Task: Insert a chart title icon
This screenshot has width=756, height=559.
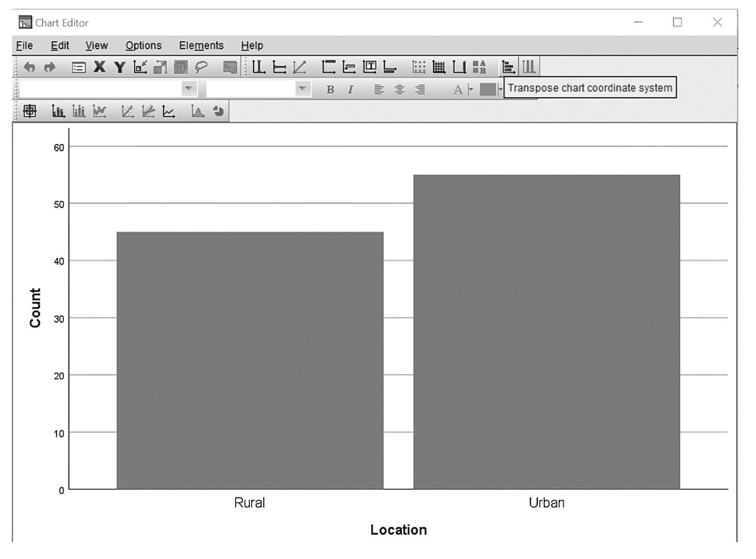Action: [x=329, y=67]
